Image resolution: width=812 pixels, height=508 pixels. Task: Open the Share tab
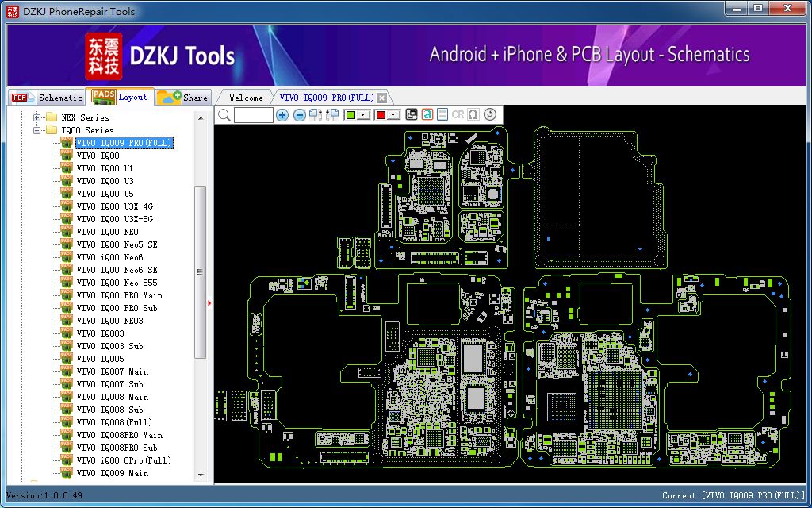pyautogui.click(x=183, y=98)
